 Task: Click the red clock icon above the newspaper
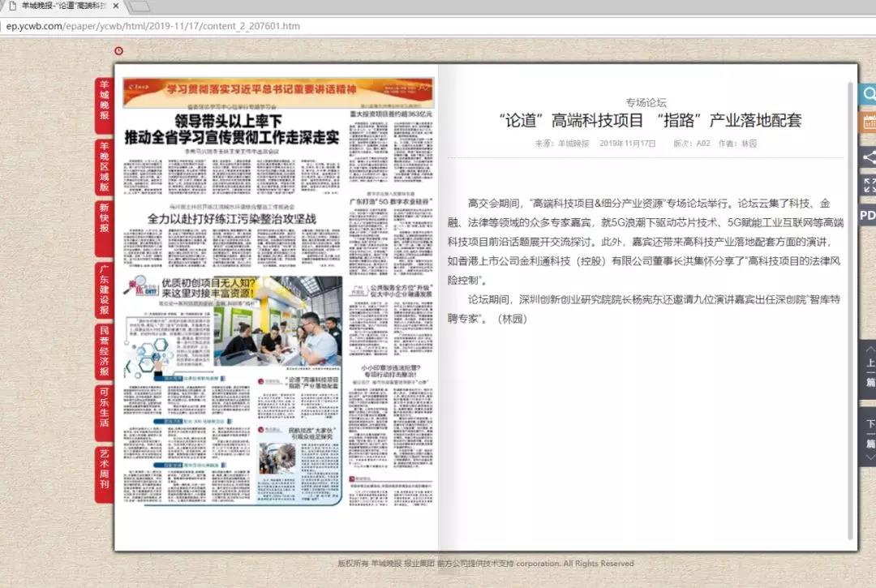[119, 51]
